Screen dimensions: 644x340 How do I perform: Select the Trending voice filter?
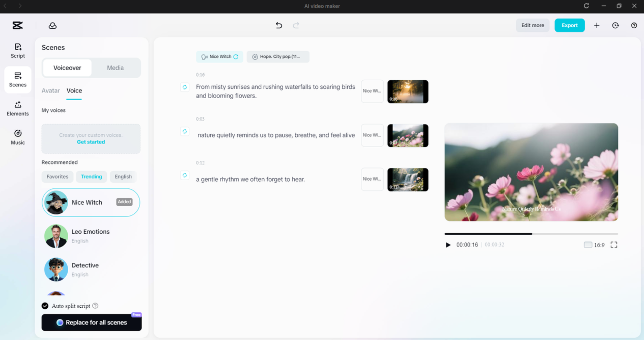(91, 177)
